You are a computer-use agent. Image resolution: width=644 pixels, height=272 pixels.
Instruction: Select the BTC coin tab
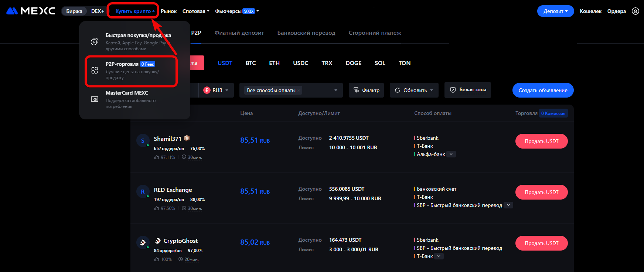[251, 63]
